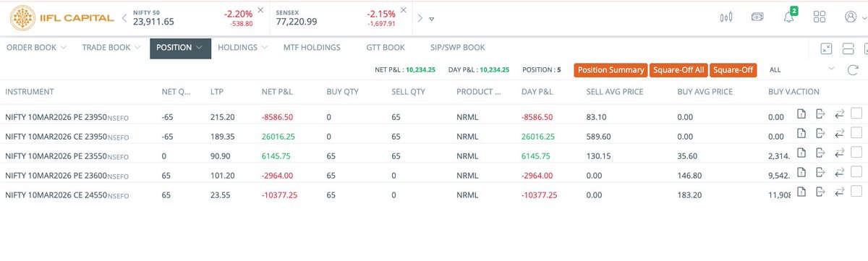Viewport: 868px width, 261px height.
Task: Open the ticker list dropdown triangle
Action: coord(431,19)
